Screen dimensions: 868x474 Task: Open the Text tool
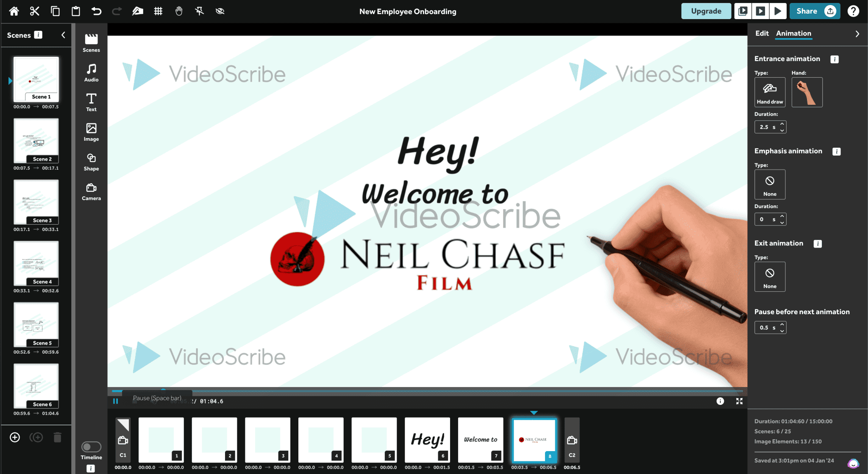(x=91, y=102)
